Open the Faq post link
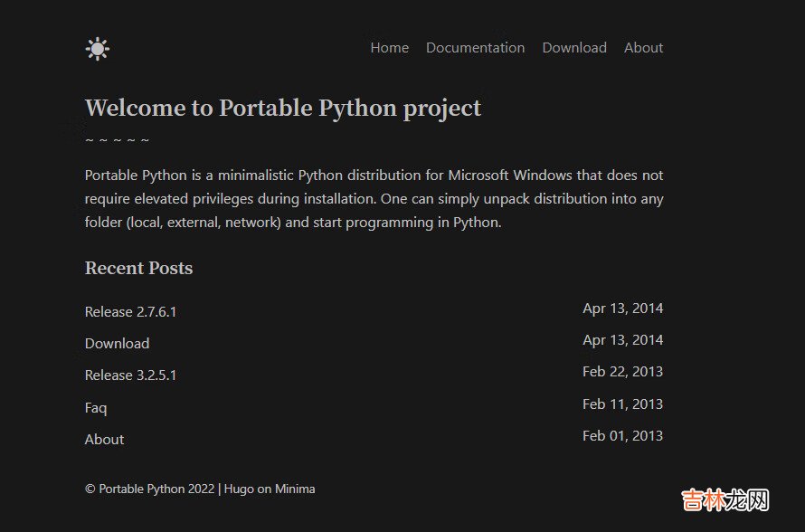 click(x=96, y=408)
